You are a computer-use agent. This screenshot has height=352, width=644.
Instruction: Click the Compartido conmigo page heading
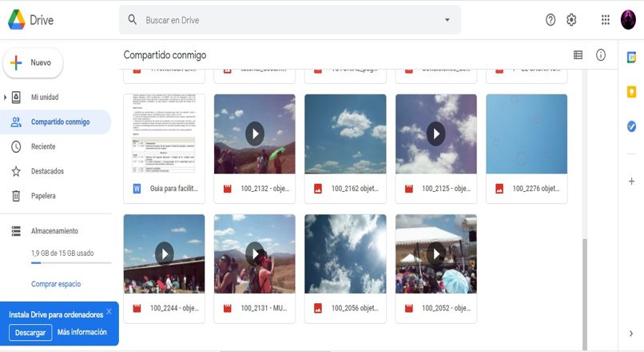[x=165, y=55]
